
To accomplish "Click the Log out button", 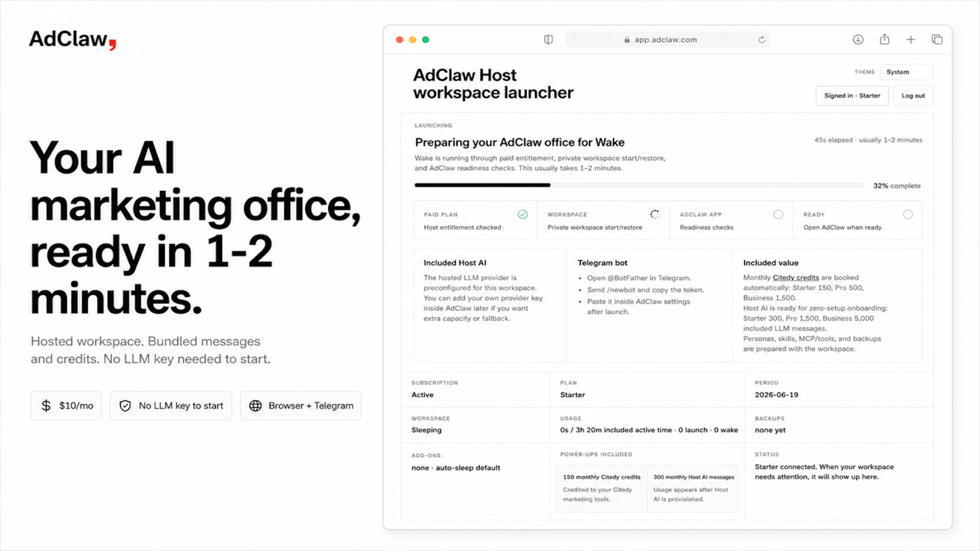I will point(913,96).
